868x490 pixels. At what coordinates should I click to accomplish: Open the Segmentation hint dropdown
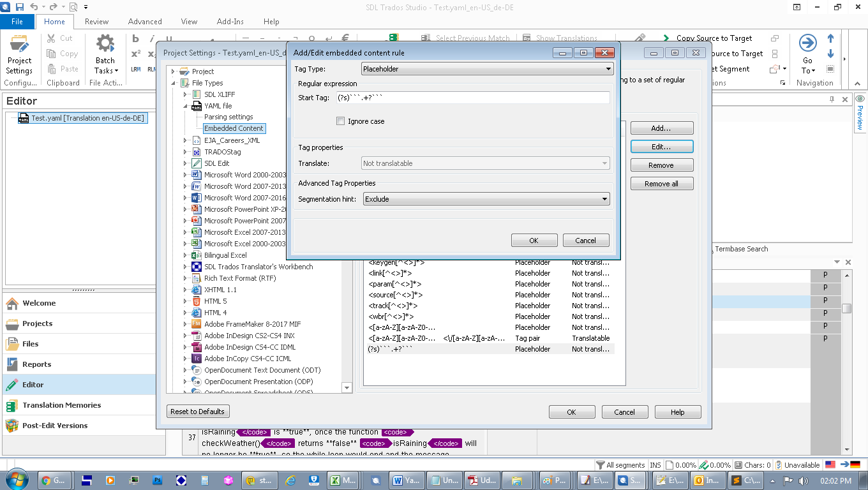[486, 199]
